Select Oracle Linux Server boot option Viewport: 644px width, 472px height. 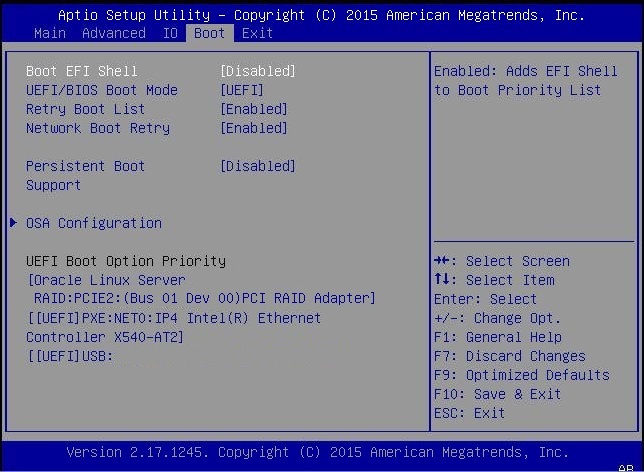[106, 280]
